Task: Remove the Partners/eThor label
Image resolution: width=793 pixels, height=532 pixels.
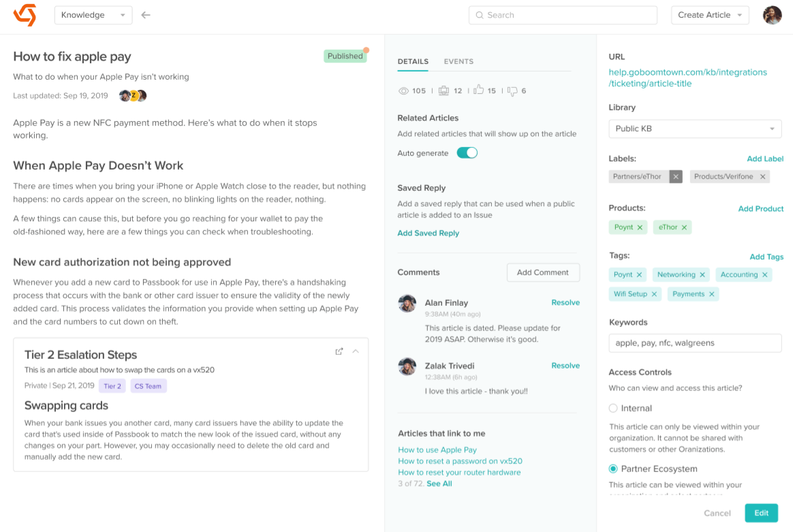Action: [x=676, y=176]
